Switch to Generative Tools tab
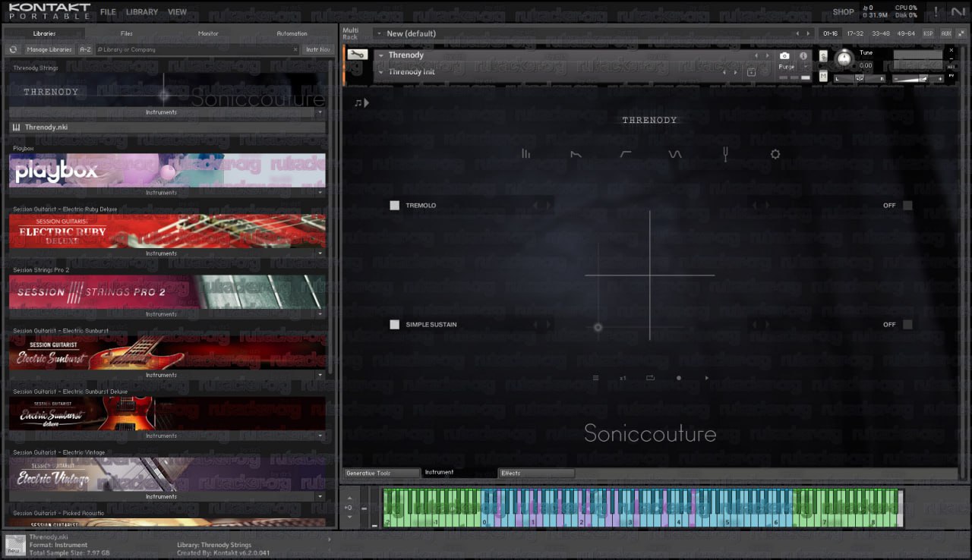972x560 pixels. pyautogui.click(x=382, y=473)
